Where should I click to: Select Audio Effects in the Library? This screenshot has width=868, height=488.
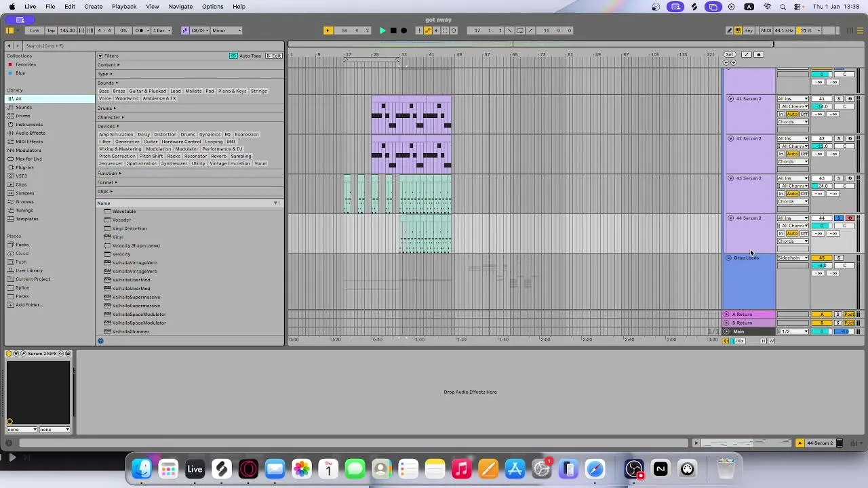pyautogui.click(x=31, y=133)
